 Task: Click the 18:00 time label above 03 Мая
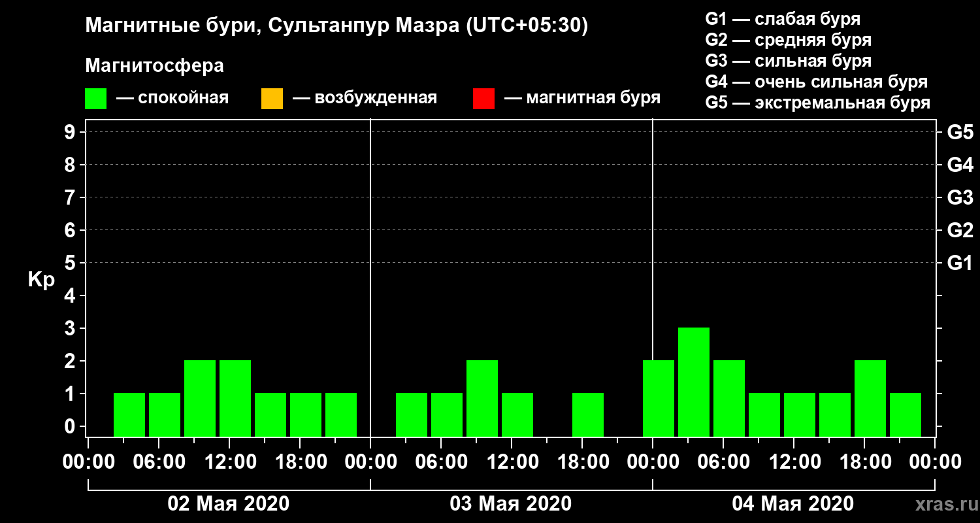(x=582, y=462)
